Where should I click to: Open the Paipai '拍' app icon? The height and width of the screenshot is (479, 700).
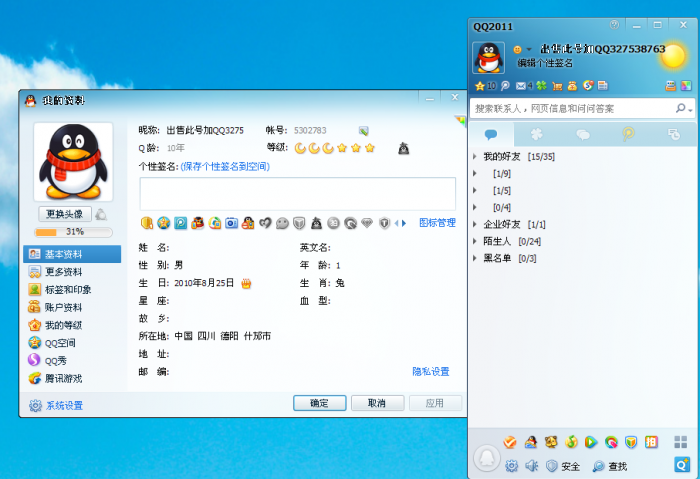[x=651, y=442]
